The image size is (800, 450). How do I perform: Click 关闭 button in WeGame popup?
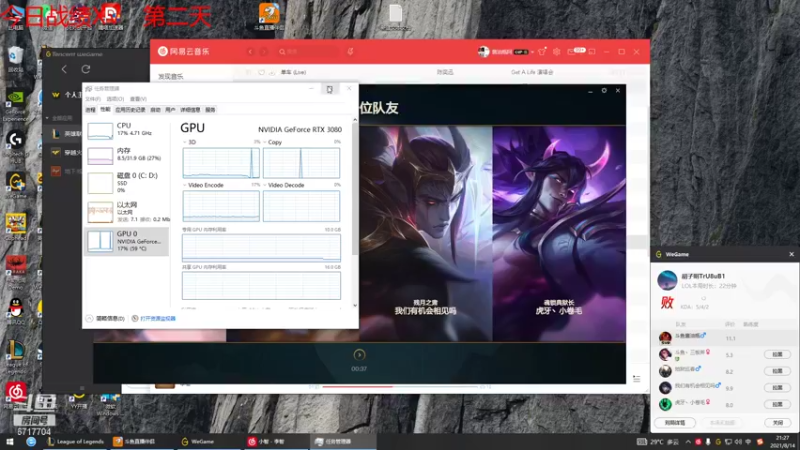point(777,422)
